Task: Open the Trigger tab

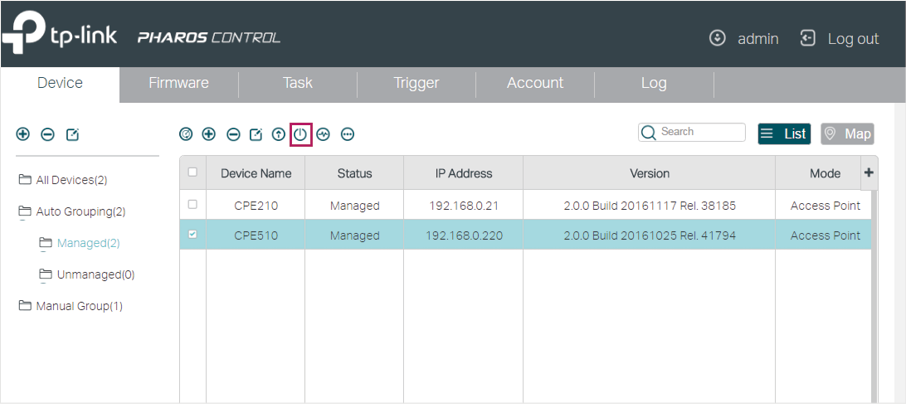Action: [x=416, y=83]
